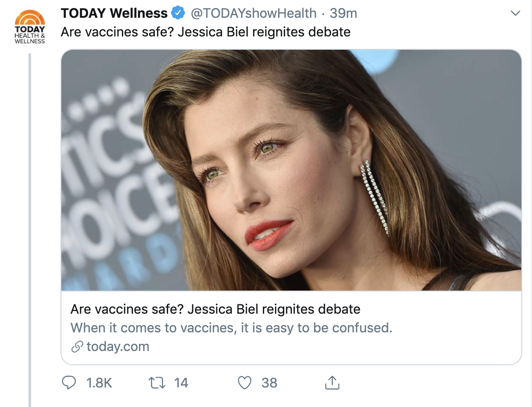Click the heart outline to favorite
This screenshot has height=407, width=532.
[244, 383]
